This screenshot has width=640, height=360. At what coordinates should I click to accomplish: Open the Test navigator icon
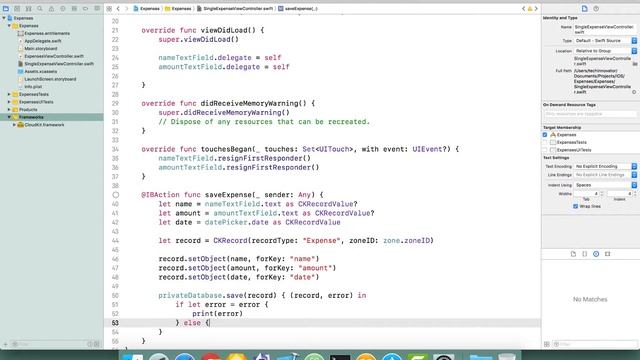[x=62, y=8]
